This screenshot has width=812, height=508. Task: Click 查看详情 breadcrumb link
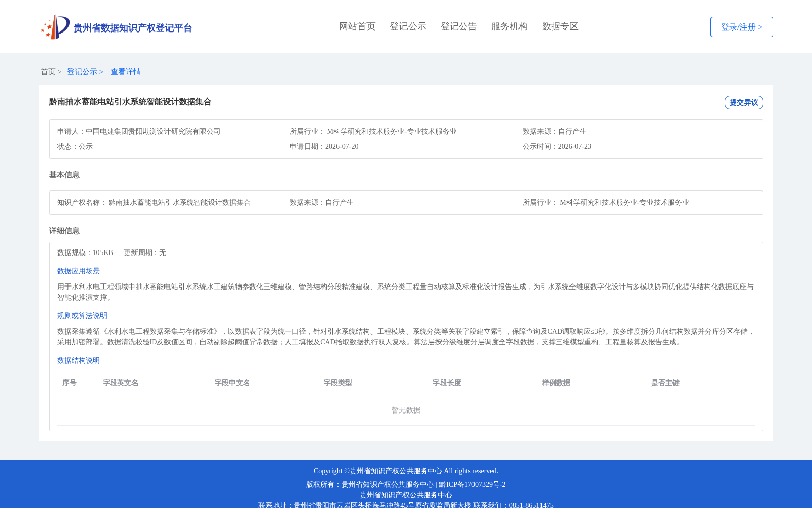tap(126, 72)
